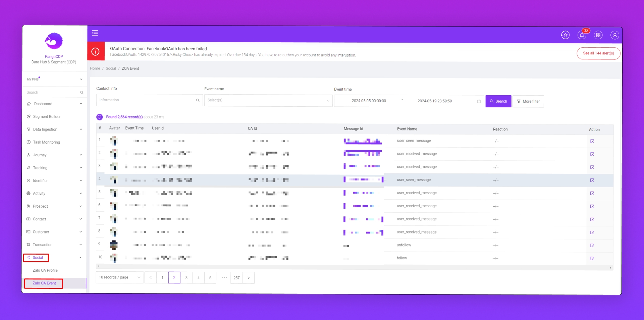
Task: Open Zalo OA Profile in sidebar
Action: click(x=45, y=270)
